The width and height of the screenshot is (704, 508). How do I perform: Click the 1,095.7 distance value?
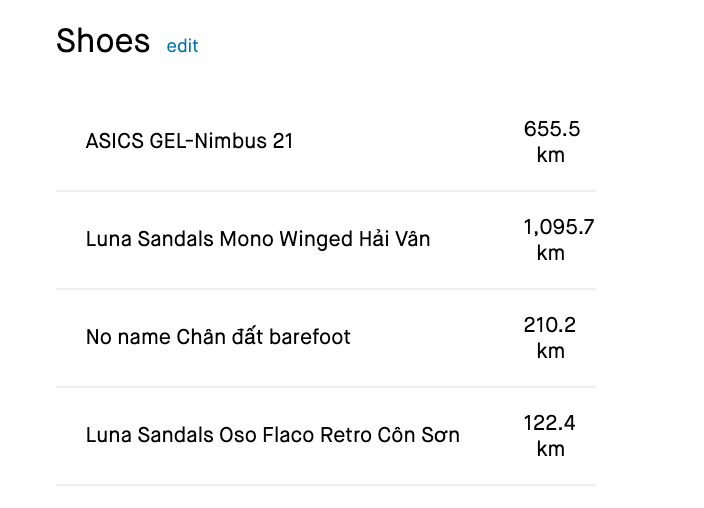(x=558, y=227)
